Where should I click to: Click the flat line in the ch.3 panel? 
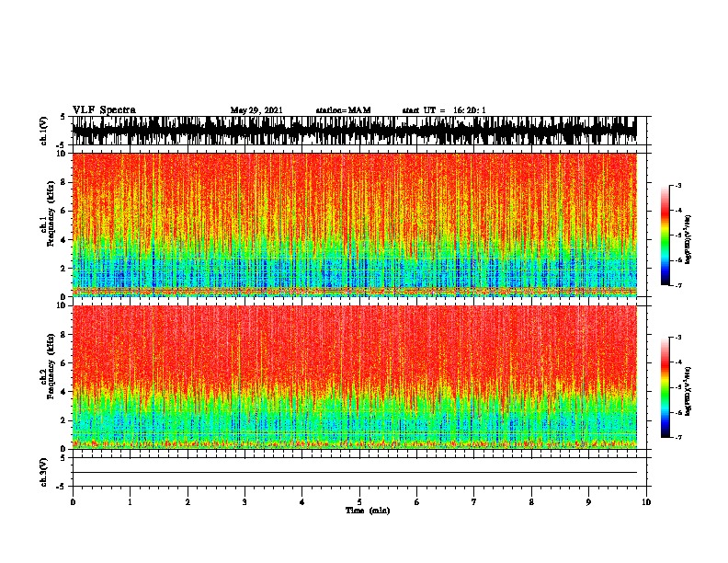pyautogui.click(x=355, y=473)
